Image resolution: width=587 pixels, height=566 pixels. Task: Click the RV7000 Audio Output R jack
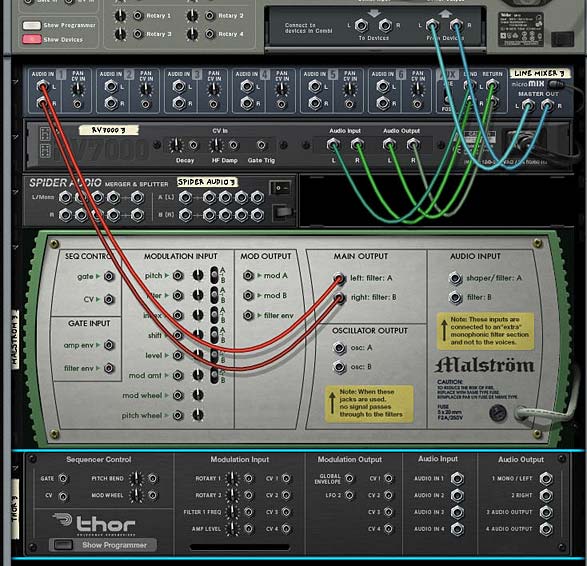(413, 144)
